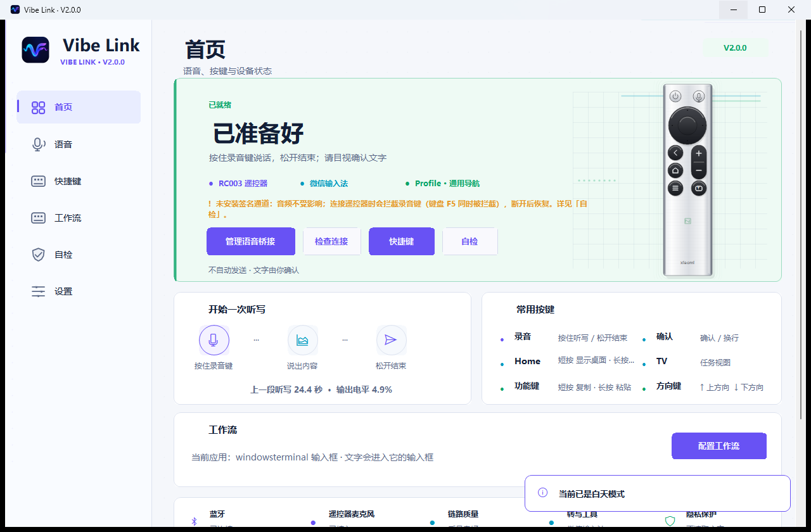Open 自检 page from the sidebar
This screenshot has height=532, width=811.
point(79,255)
